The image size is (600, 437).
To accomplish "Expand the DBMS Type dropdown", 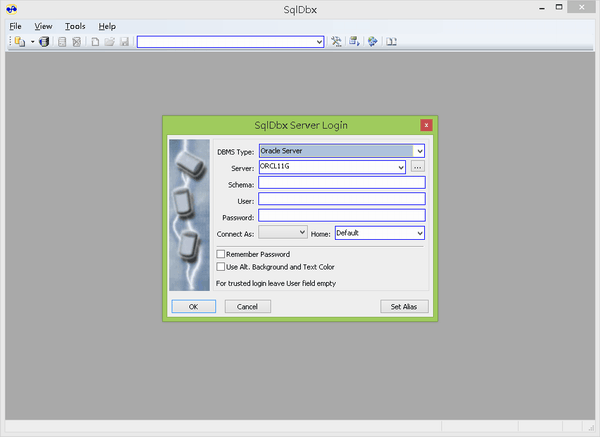I will tap(419, 151).
